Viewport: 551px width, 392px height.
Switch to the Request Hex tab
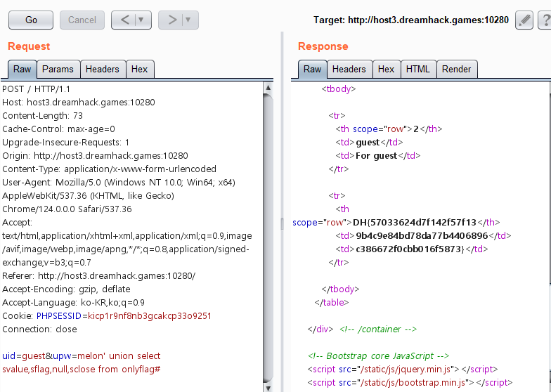[x=139, y=69]
